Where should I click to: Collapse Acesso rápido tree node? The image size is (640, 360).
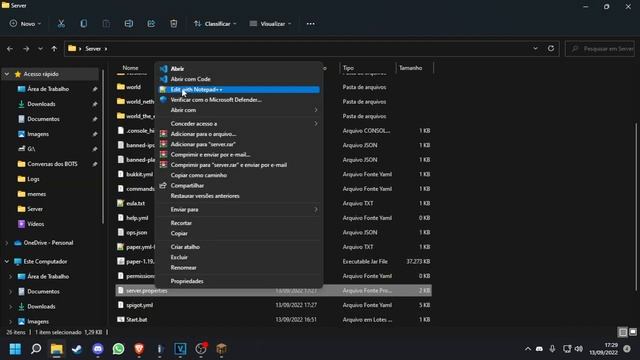pos(7,74)
